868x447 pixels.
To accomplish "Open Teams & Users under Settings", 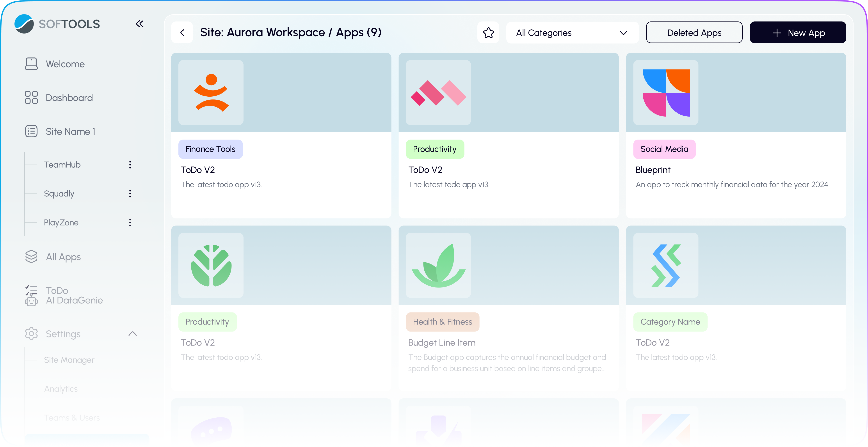I will [72, 418].
